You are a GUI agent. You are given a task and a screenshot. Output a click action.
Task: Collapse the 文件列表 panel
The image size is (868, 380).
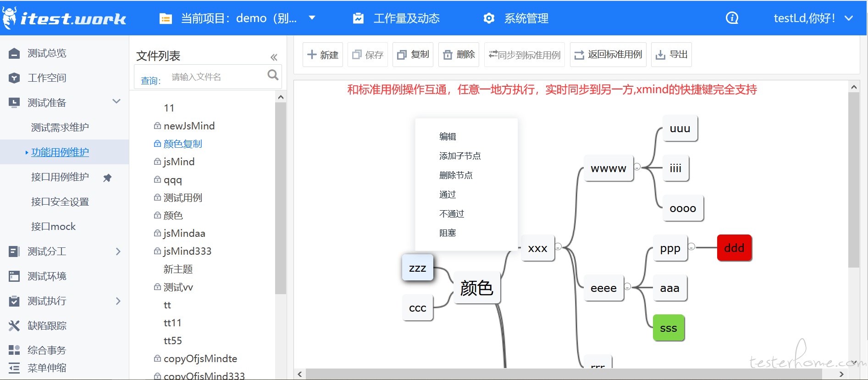coord(274,57)
